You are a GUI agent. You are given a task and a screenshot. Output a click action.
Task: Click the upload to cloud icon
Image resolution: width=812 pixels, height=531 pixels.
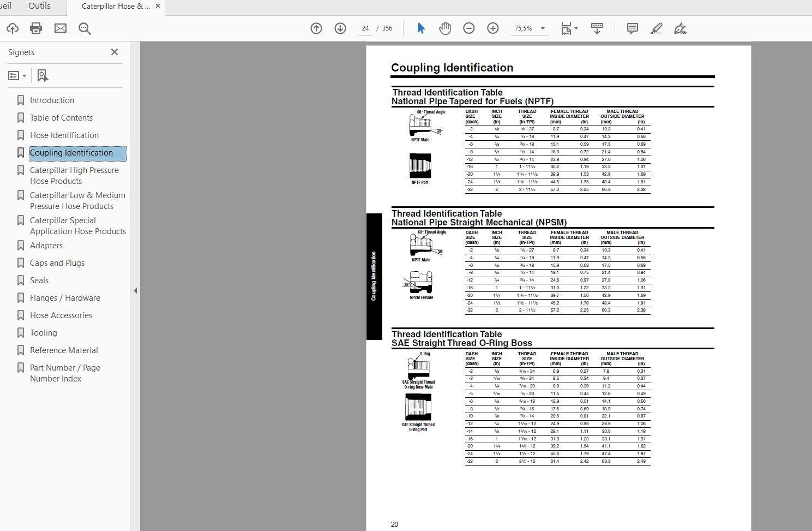[12, 28]
